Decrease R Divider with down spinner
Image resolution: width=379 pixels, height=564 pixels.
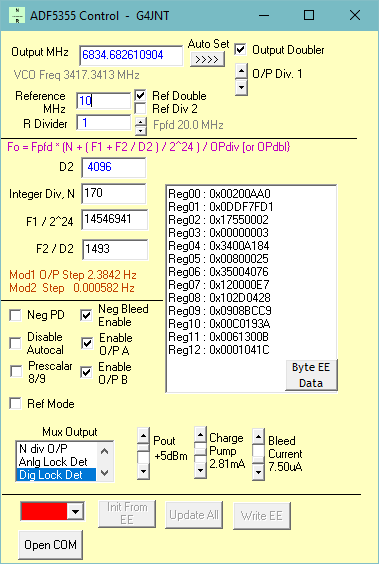pyautogui.click(x=141, y=131)
